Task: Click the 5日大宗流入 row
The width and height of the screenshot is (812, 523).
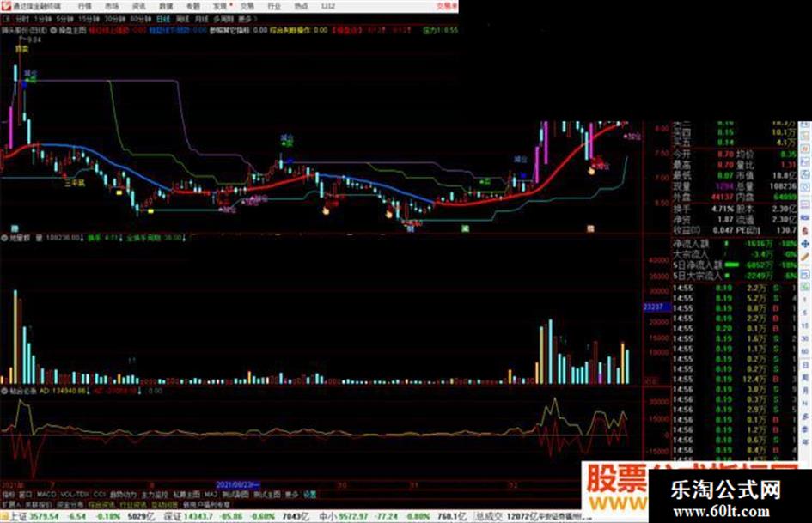Action: point(735,276)
